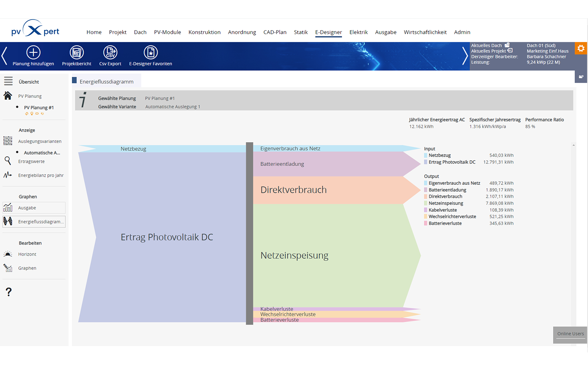The image size is (588, 368).
Task: Open the Projektbericht report icon
Action: point(76,52)
